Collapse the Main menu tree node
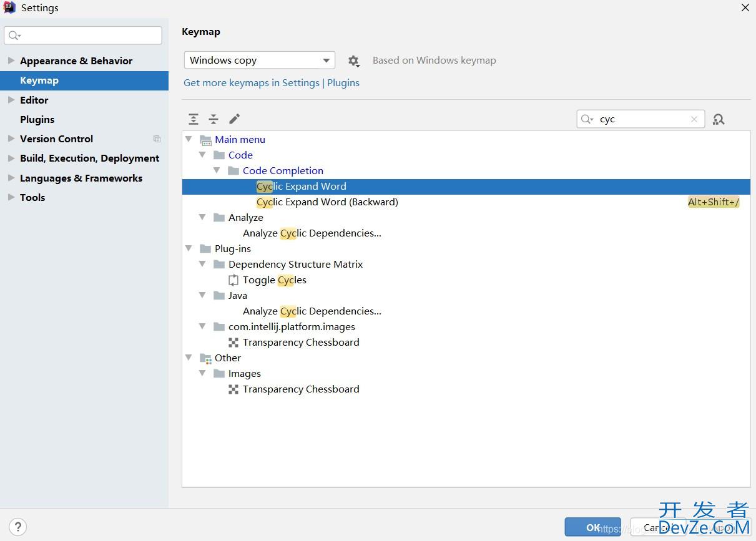Image resolution: width=756 pixels, height=541 pixels. pos(189,139)
